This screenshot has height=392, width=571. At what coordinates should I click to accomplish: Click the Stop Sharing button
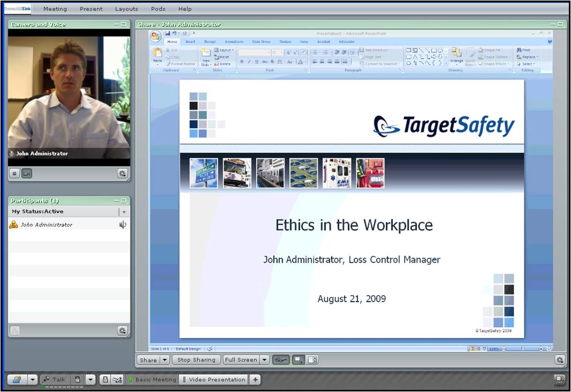196,360
